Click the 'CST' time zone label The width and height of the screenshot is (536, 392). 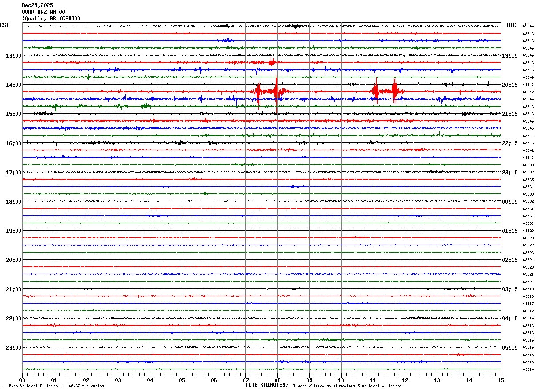4,25
